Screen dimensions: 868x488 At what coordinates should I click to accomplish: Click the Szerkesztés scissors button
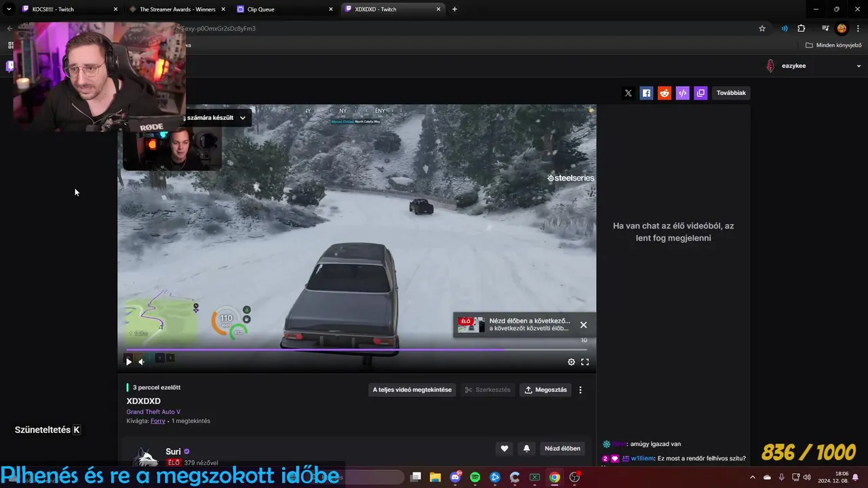coord(488,390)
